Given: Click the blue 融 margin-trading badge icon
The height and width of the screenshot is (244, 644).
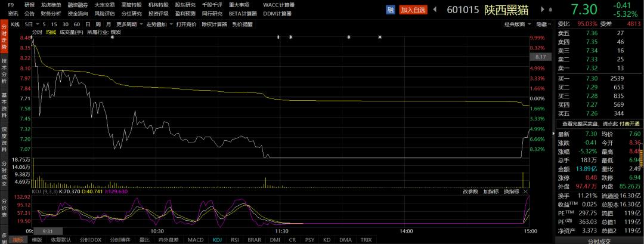Looking at the screenshot, I should coord(390,10).
